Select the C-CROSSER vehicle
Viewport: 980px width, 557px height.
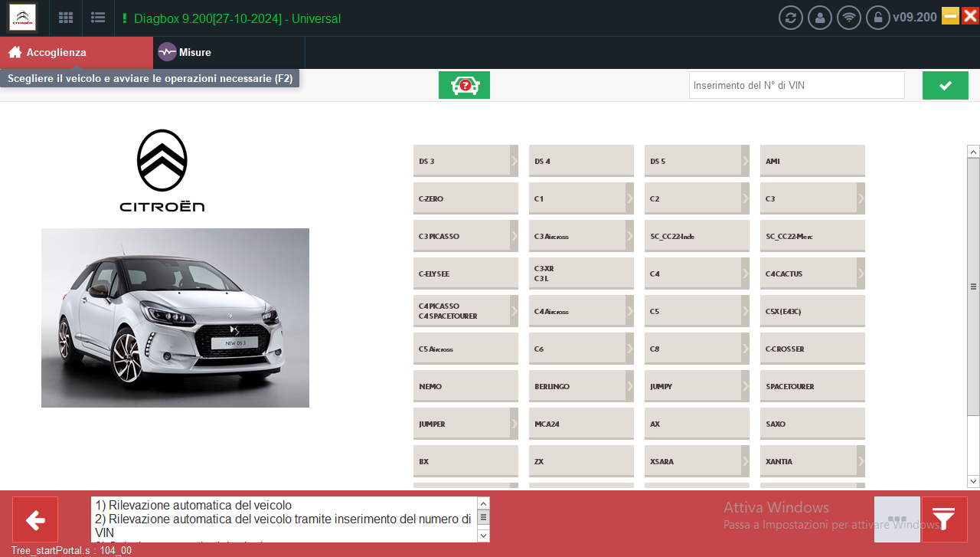coord(812,349)
